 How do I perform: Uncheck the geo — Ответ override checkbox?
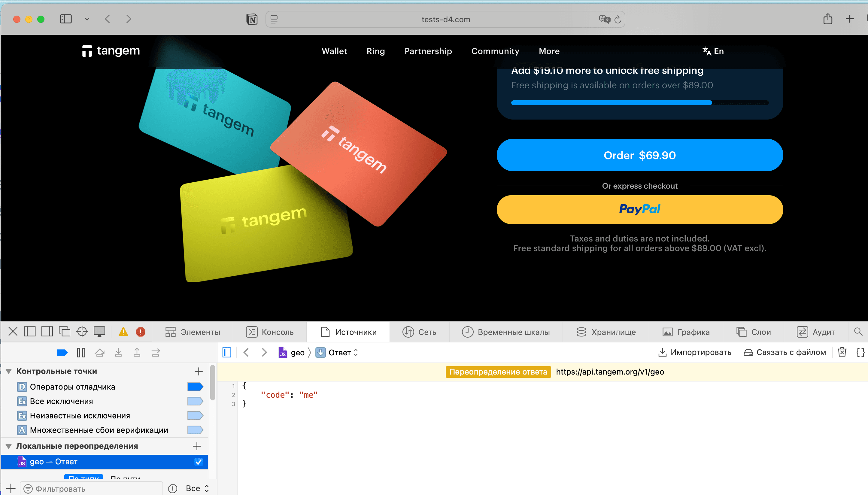point(199,462)
